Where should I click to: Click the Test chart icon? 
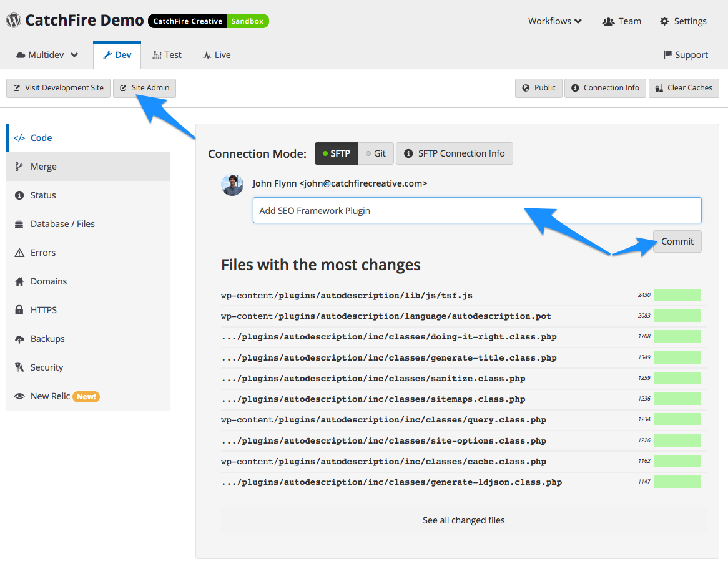click(157, 55)
